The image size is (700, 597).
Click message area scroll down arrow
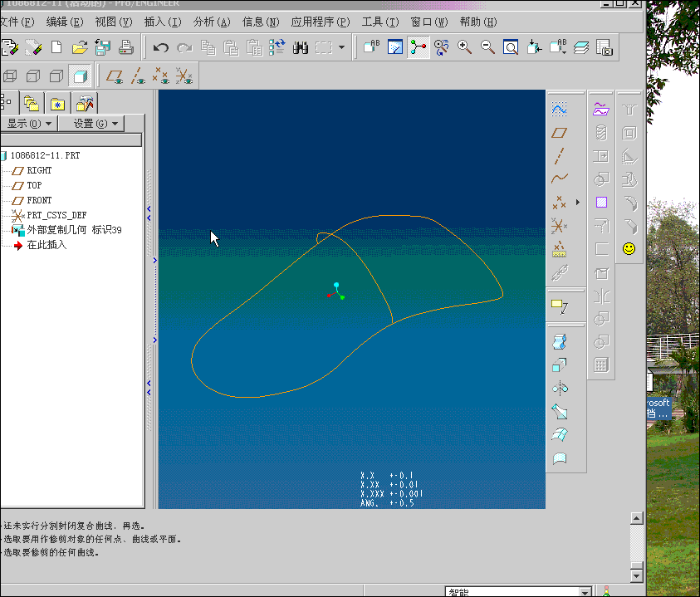(637, 576)
